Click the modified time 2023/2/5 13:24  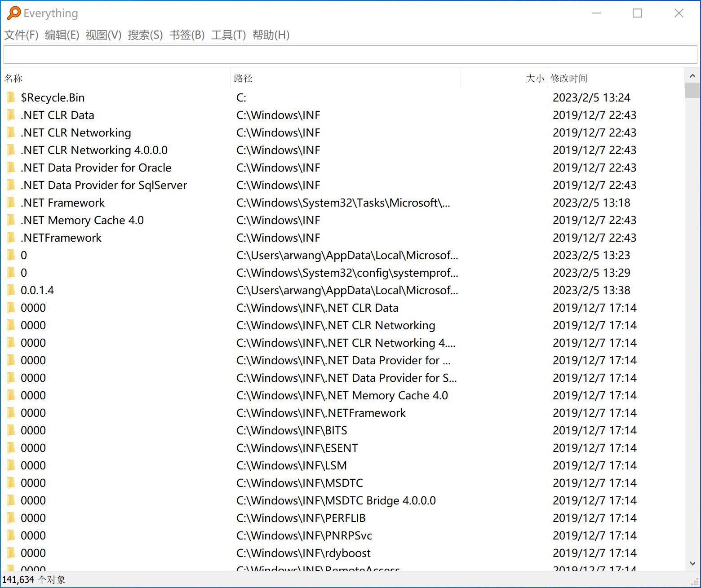pos(591,97)
